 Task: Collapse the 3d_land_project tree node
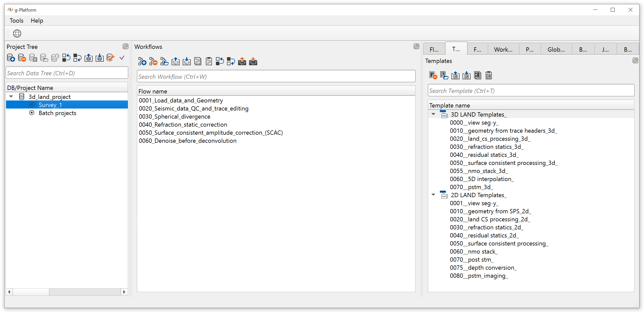coord(11,97)
